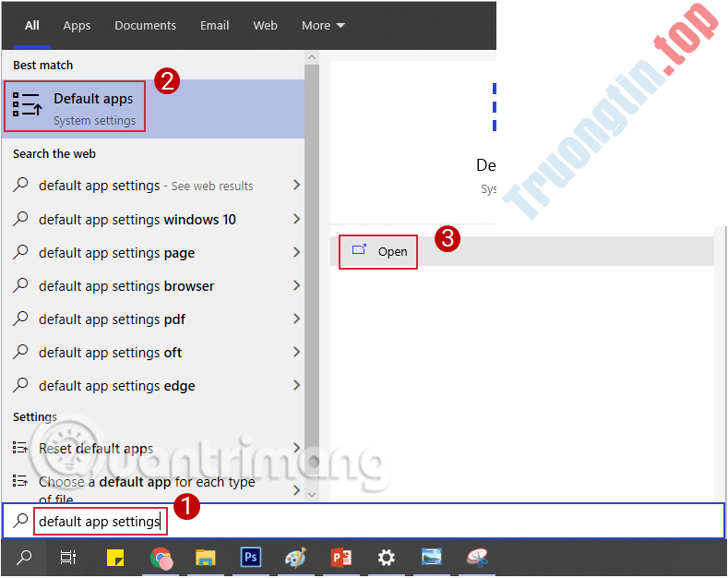Open the Default apps best match result

point(153,108)
